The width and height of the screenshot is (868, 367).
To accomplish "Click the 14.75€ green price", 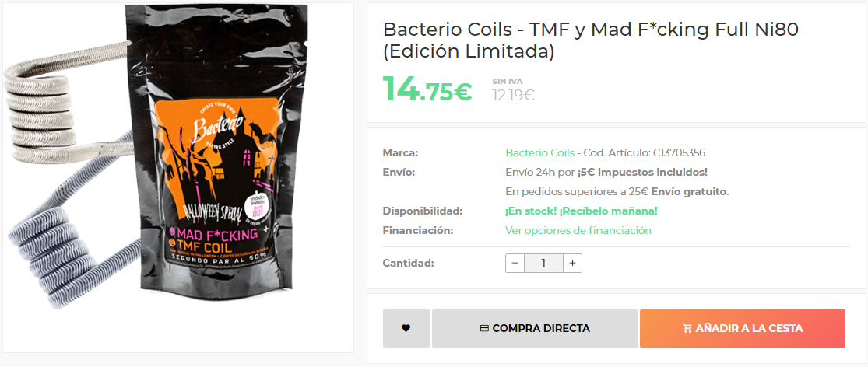I will pos(427,89).
